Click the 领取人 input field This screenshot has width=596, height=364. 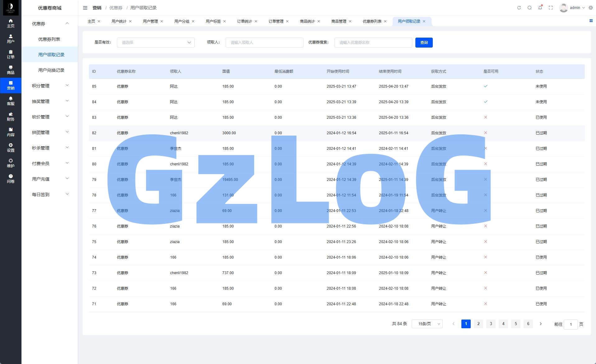click(264, 43)
